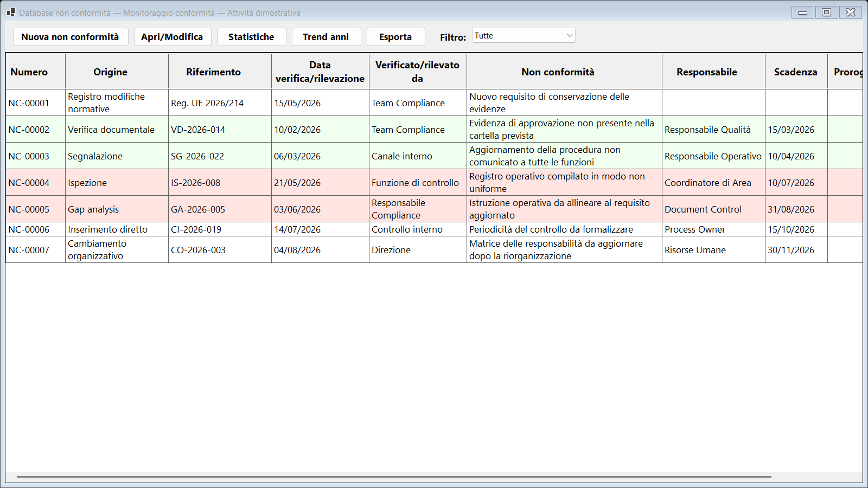868x488 pixels.
Task: Click the horizontal scrollbar at bottom
Action: pos(394,477)
